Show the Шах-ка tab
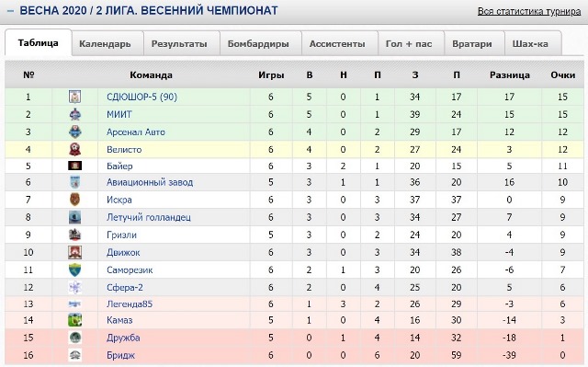The height and width of the screenshot is (367, 588). pyautogui.click(x=530, y=43)
